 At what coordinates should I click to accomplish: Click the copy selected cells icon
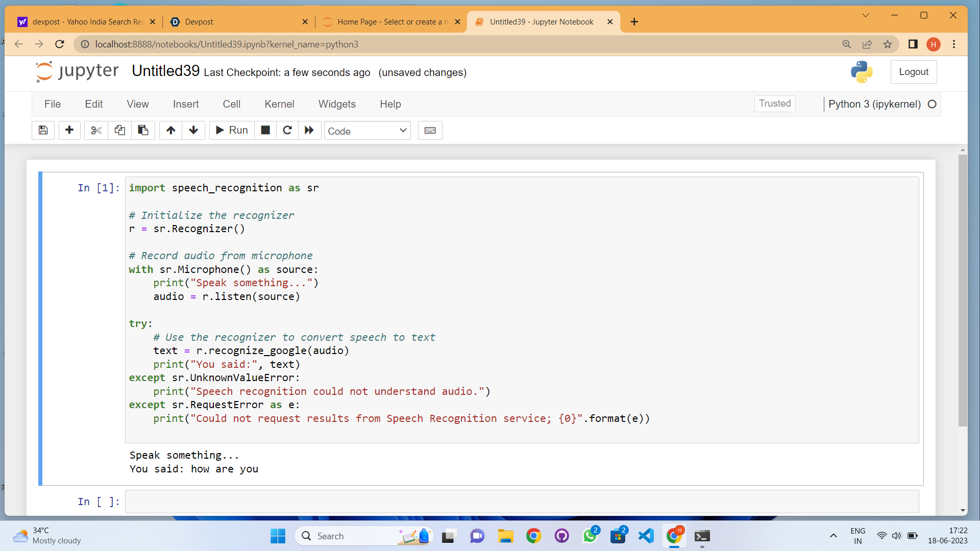119,131
